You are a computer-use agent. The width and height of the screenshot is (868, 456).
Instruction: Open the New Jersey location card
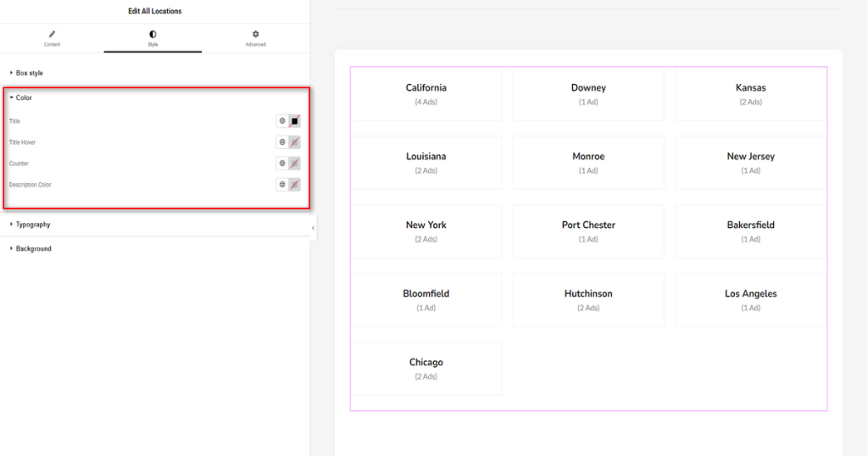[x=751, y=163]
